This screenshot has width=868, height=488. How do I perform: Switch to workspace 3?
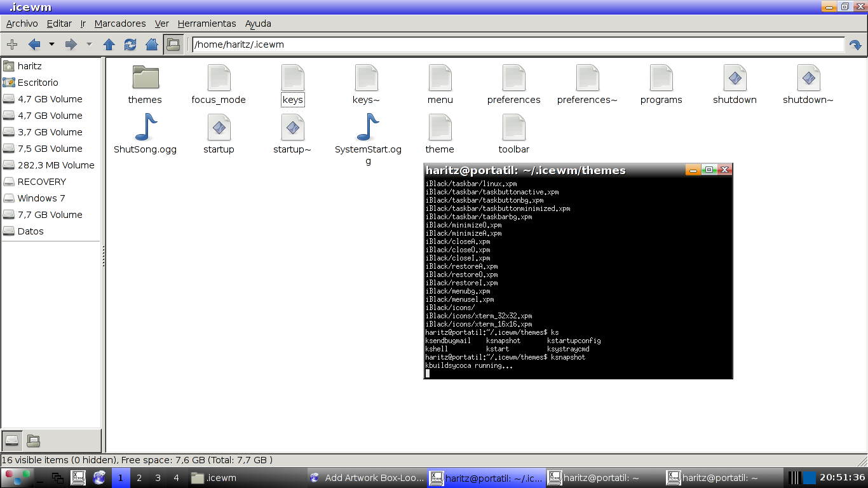tap(158, 478)
